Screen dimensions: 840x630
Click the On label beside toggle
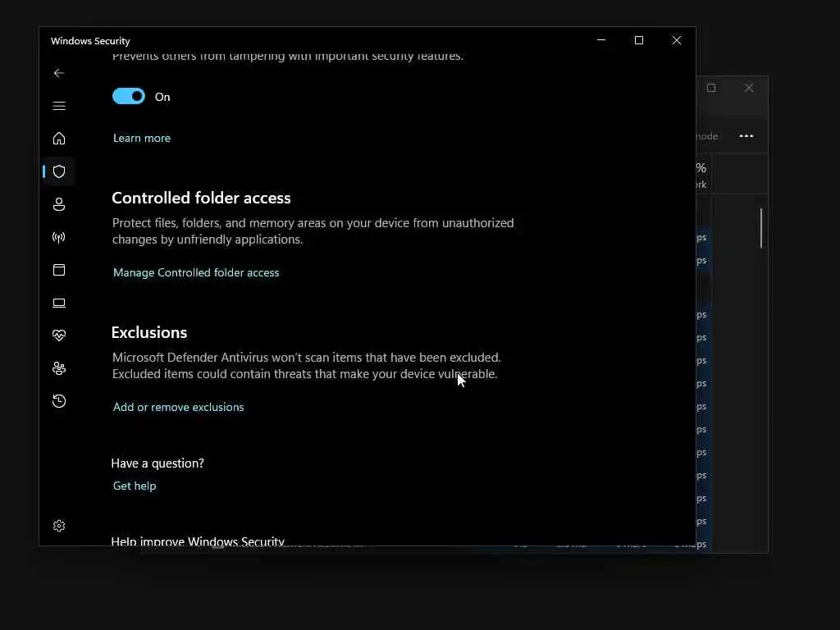[x=162, y=97]
